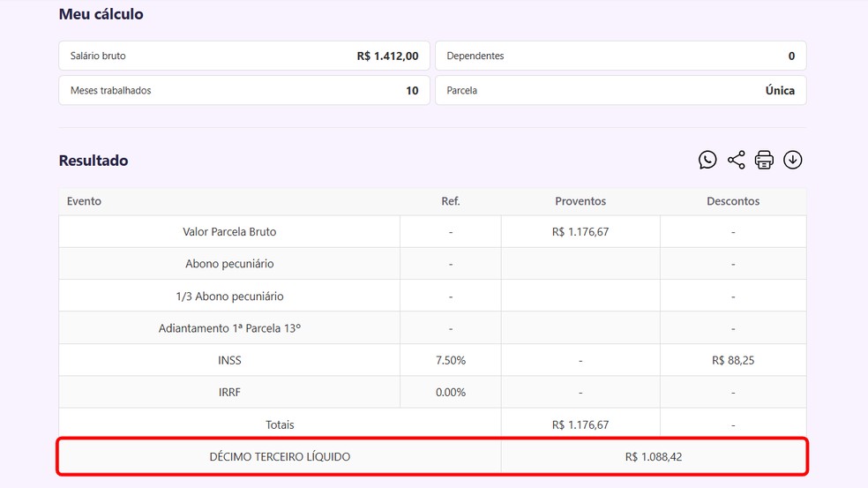The image size is (868, 488).
Task: Click the 7.50% INSS reference value
Action: click(x=451, y=361)
